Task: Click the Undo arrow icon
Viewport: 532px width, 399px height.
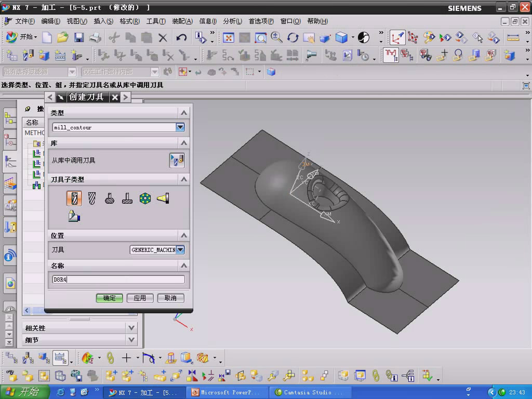Action: [181, 37]
